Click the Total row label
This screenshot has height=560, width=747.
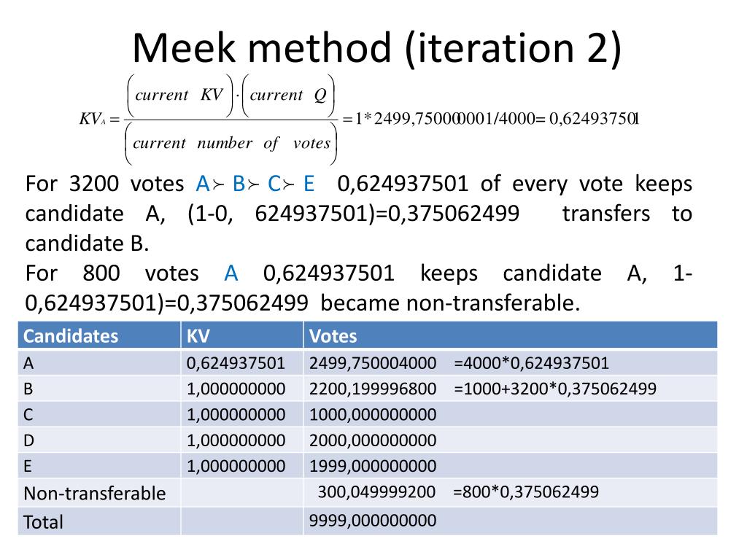tap(43, 522)
